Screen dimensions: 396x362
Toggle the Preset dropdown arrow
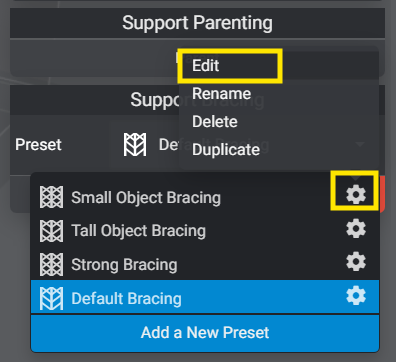point(360,144)
